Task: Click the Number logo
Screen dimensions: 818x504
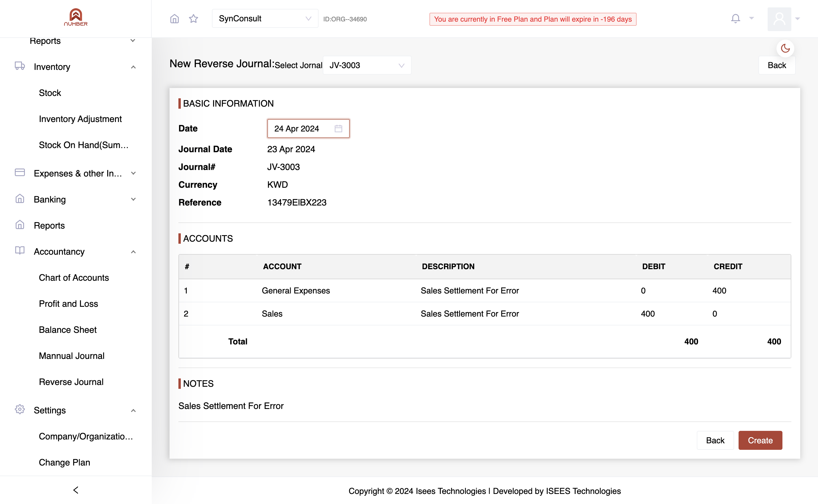Action: (x=76, y=17)
